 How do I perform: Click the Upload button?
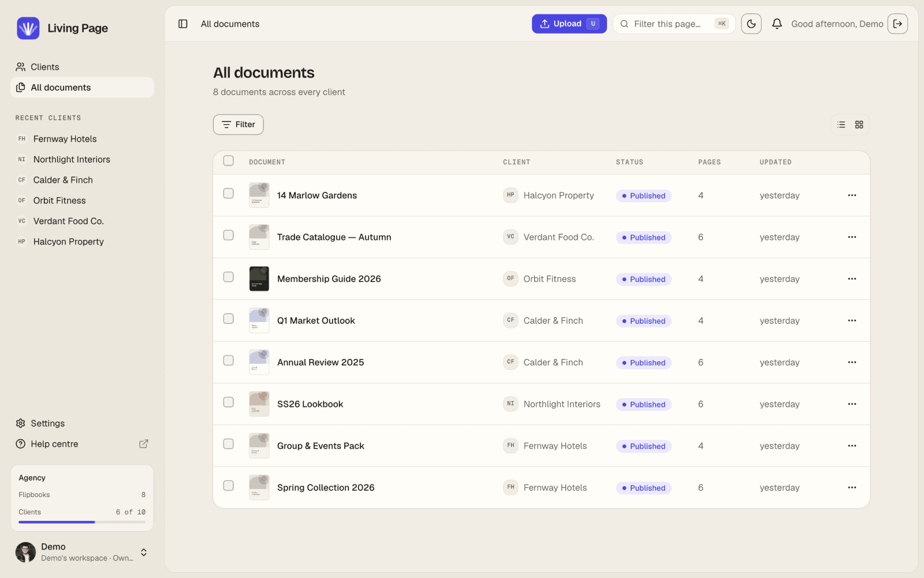point(569,24)
